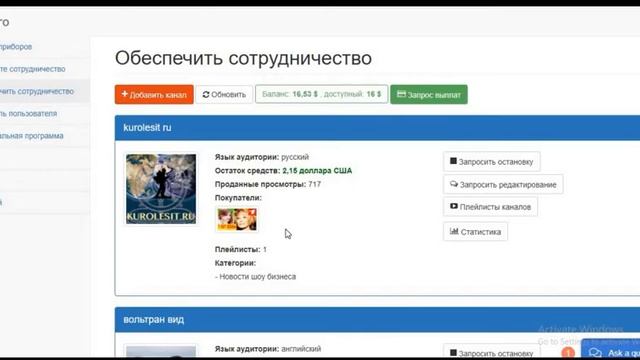Open the buyer thumbnail under Покупатели
Viewport: 640px width, 360px height.
237,220
